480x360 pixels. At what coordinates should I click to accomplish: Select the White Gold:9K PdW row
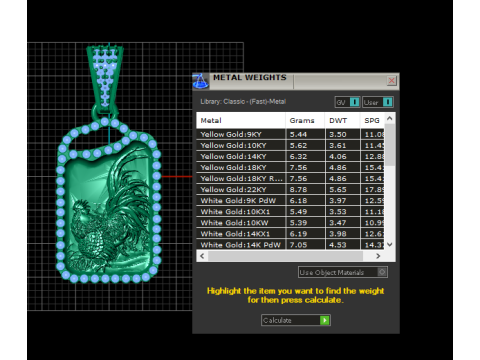[290, 200]
